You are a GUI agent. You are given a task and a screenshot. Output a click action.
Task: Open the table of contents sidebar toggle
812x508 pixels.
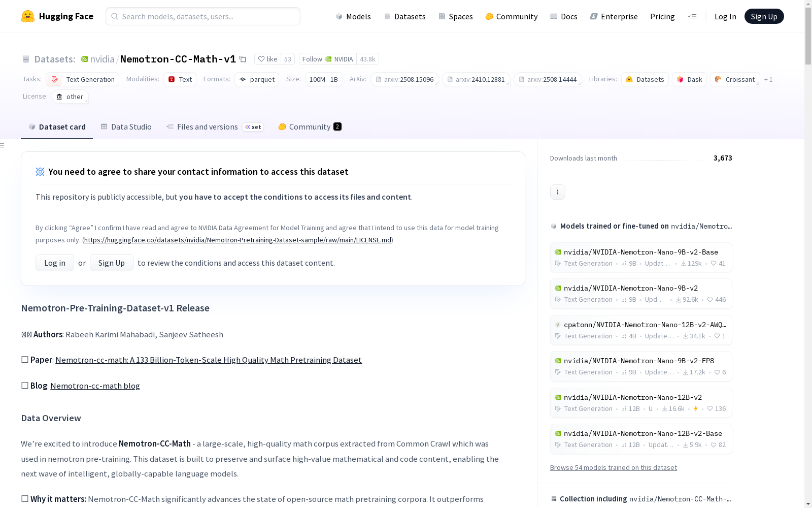[x=3, y=145]
